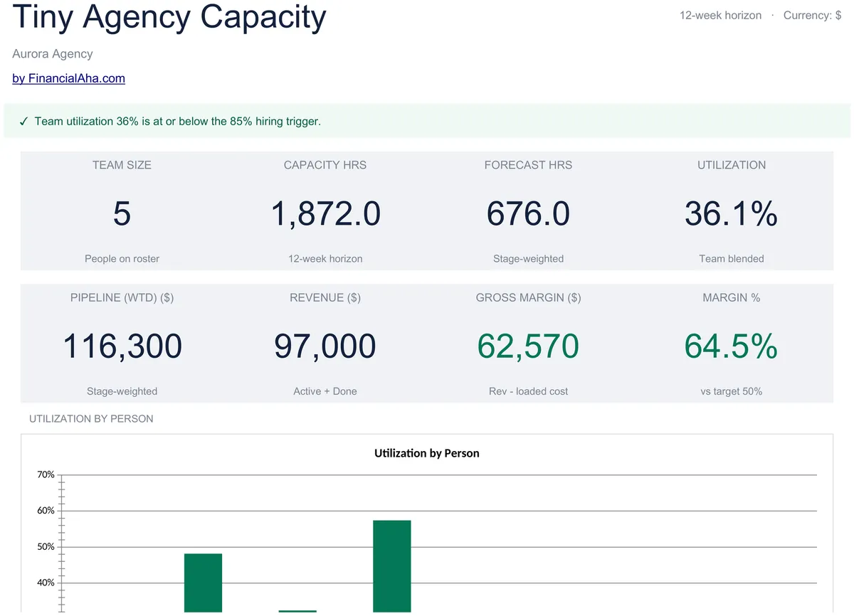Click the People on roster caption
The image size is (854, 616).
point(122,259)
